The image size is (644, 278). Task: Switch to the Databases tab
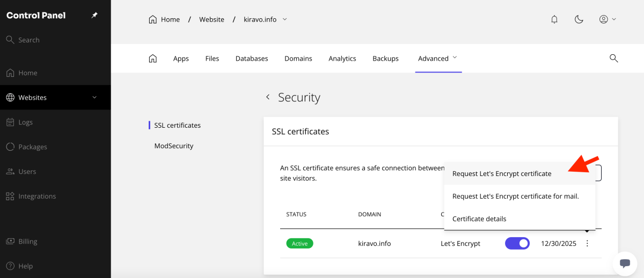pos(252,58)
